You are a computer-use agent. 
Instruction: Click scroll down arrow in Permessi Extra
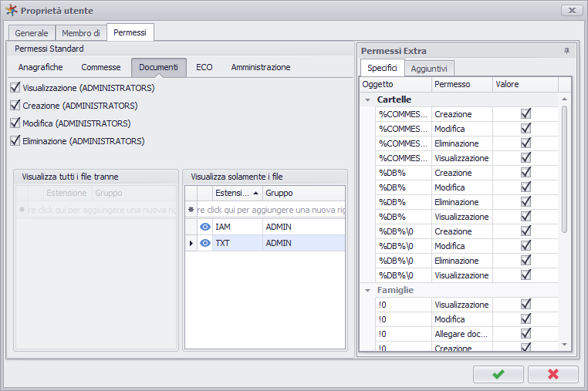(x=564, y=345)
